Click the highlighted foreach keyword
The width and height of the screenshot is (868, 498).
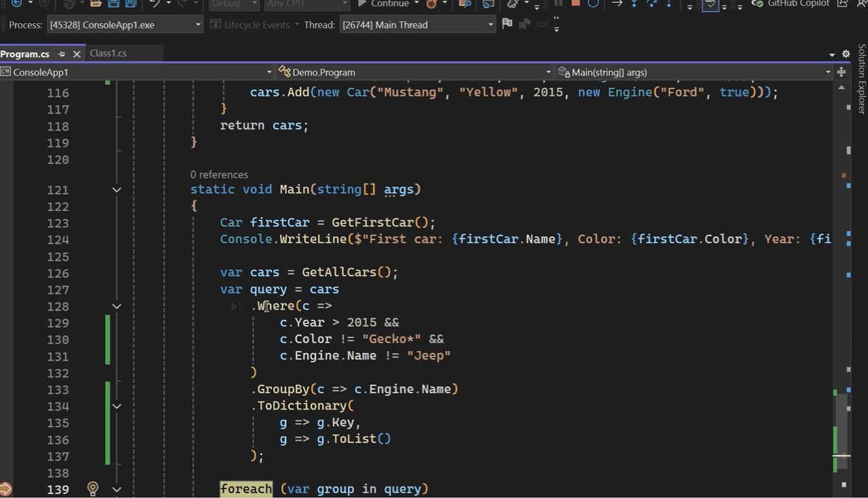246,488
